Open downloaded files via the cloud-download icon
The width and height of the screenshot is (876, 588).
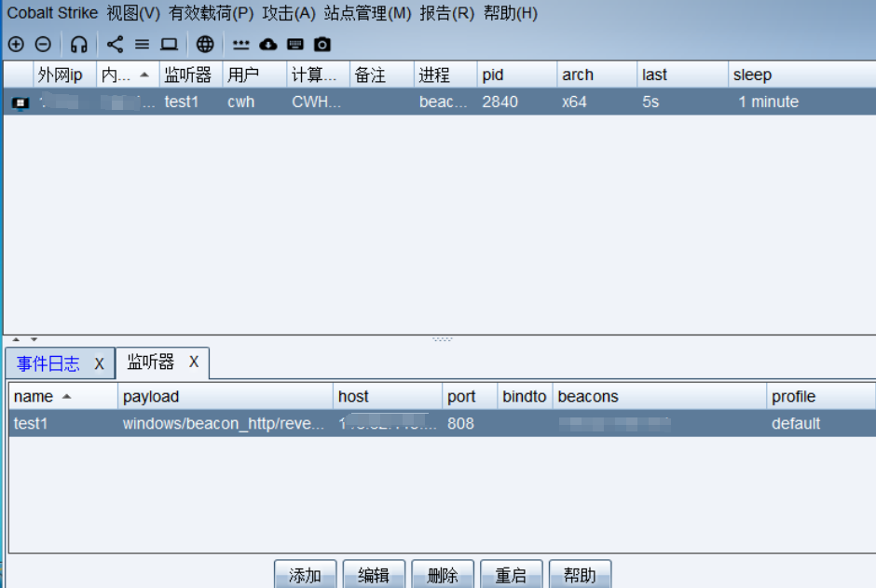coord(268,44)
